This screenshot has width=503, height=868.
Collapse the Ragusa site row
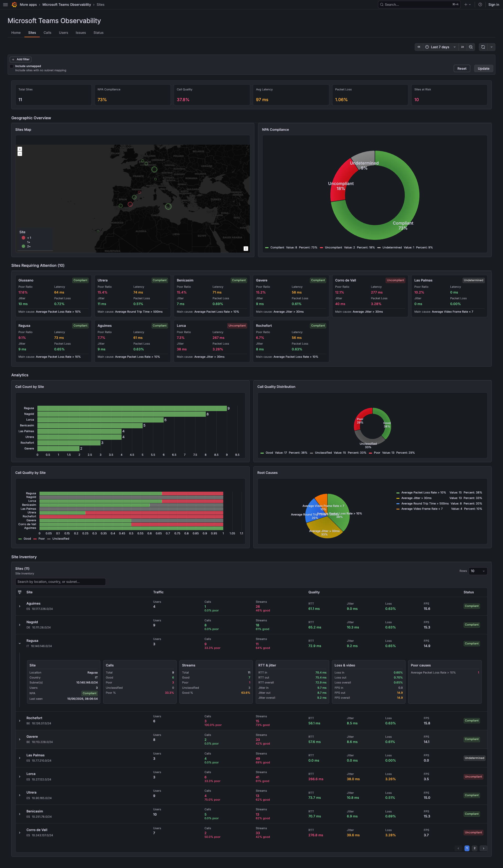tap(20, 643)
